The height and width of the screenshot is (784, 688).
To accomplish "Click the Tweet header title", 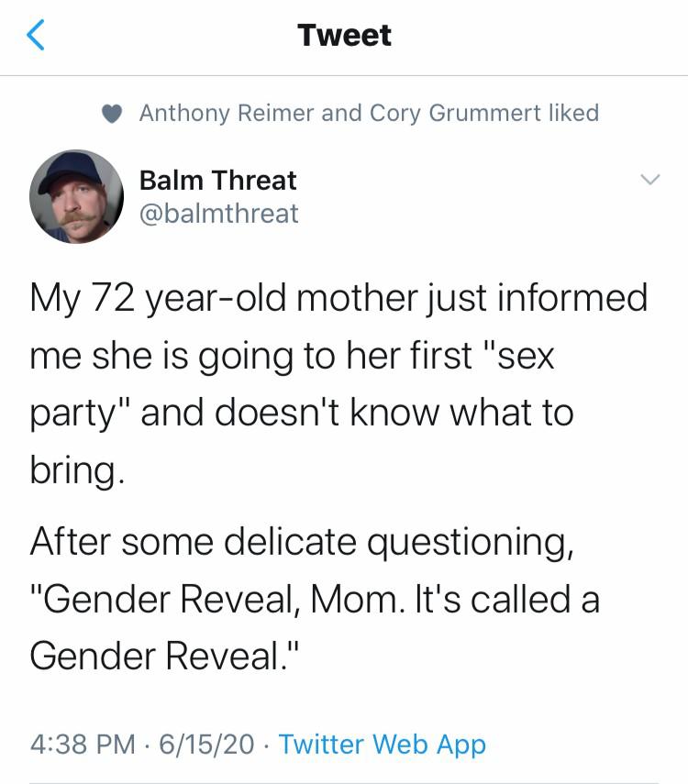I will pyautogui.click(x=344, y=35).
